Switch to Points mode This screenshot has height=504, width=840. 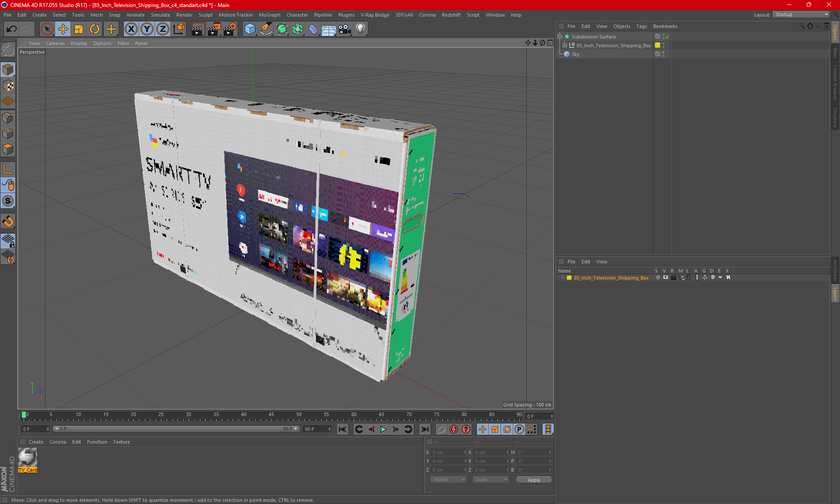click(x=8, y=118)
